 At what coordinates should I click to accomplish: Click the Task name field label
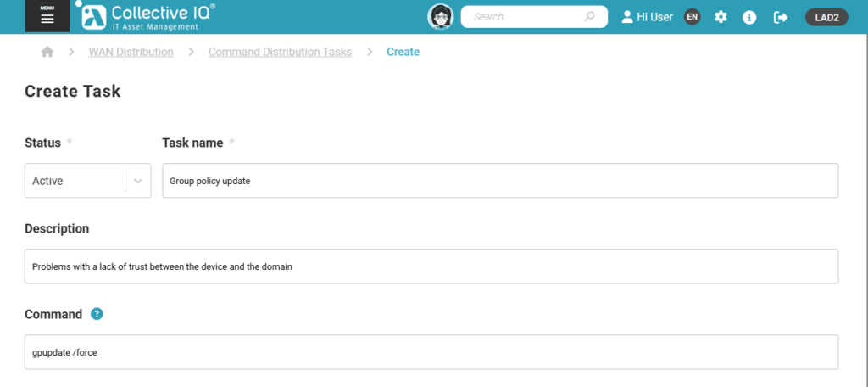point(192,143)
